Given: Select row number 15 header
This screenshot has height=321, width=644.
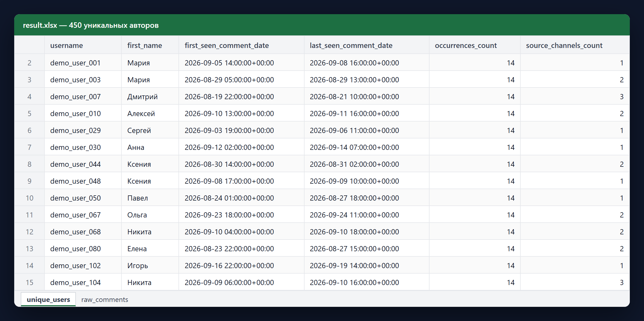Looking at the screenshot, I should 29,282.
